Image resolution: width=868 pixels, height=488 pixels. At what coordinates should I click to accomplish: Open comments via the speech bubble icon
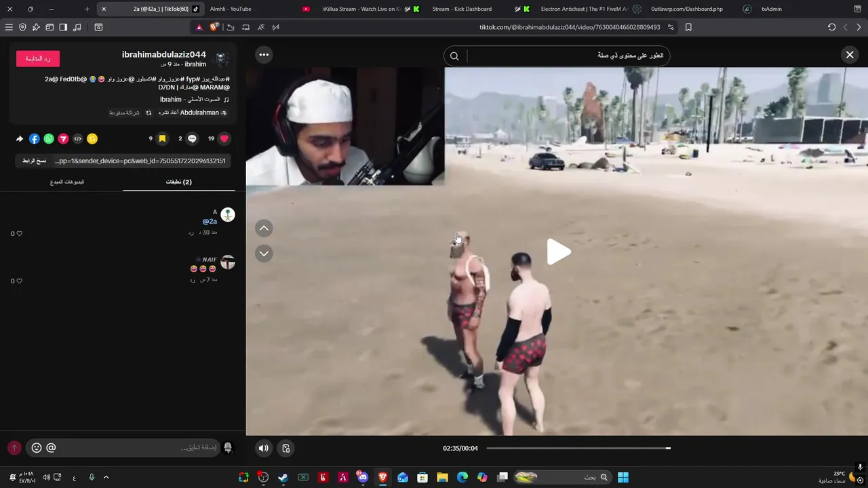point(192,138)
